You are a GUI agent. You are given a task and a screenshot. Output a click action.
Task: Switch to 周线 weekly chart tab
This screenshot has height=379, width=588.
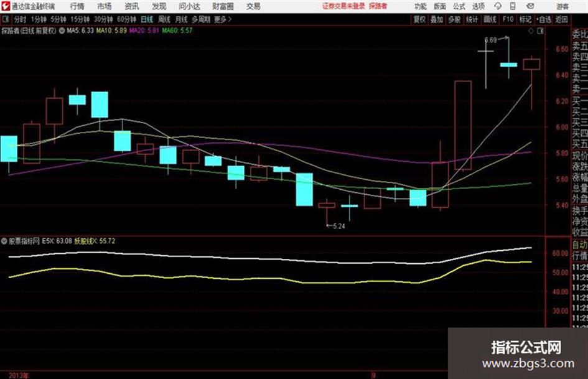164,19
